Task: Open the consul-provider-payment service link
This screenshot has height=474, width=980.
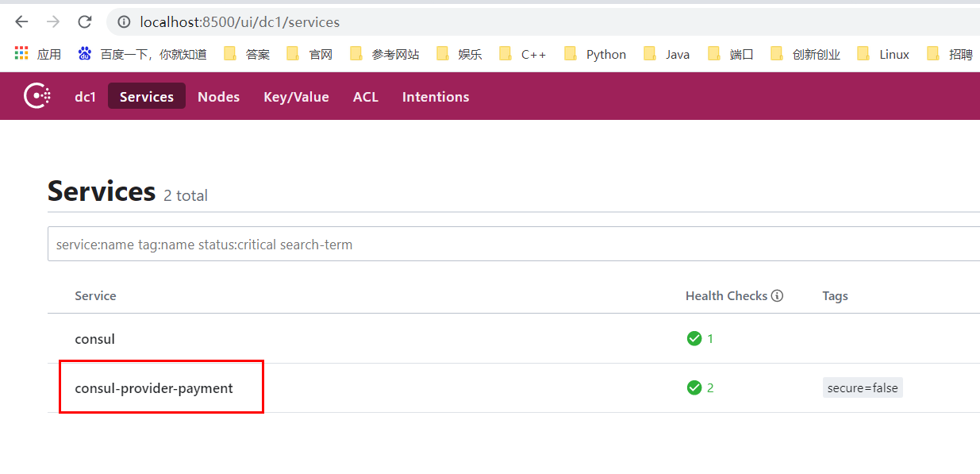Action: (x=154, y=388)
